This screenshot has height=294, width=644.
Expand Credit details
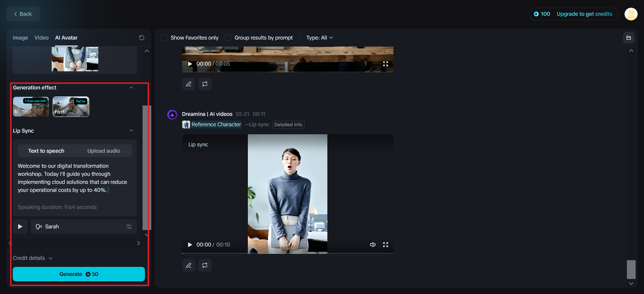[33, 258]
